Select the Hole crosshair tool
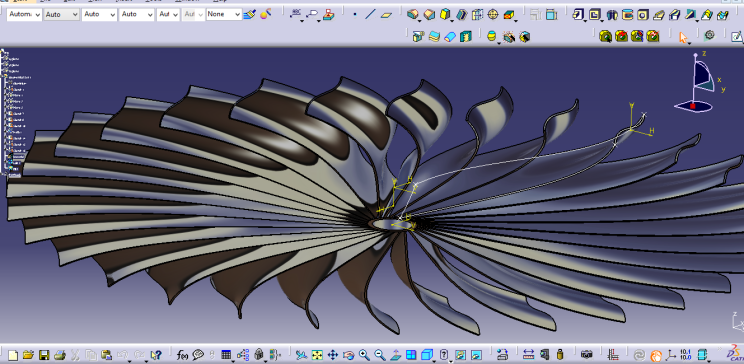Screen dimensions: 744x364 click(x=493, y=15)
